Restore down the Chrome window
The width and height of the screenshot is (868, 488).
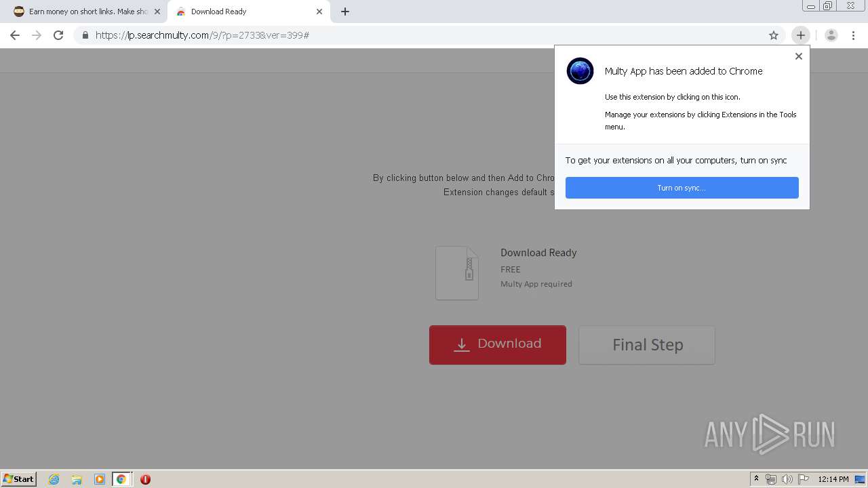828,6
